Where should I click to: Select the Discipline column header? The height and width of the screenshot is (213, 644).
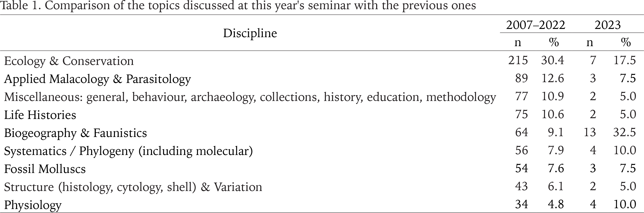(x=250, y=33)
